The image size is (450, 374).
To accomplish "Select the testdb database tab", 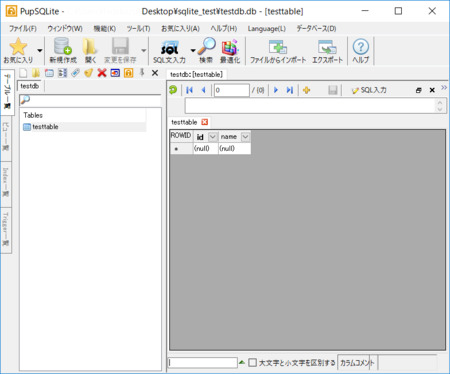I will click(x=30, y=86).
